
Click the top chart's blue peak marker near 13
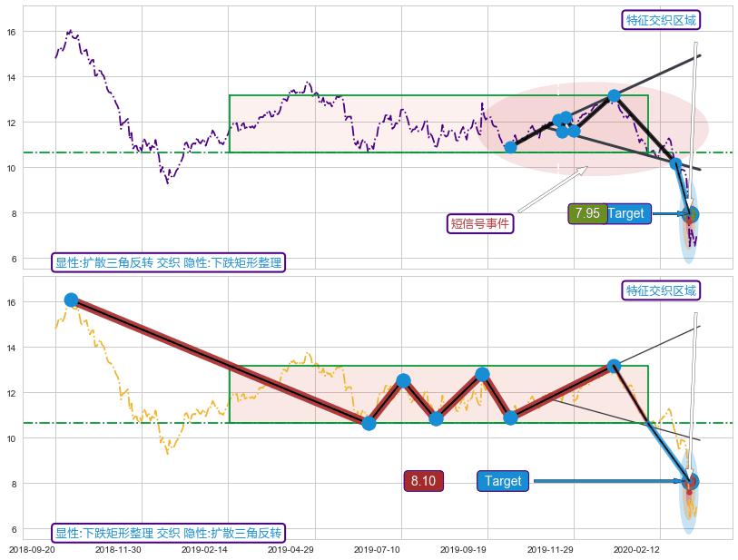coord(614,95)
